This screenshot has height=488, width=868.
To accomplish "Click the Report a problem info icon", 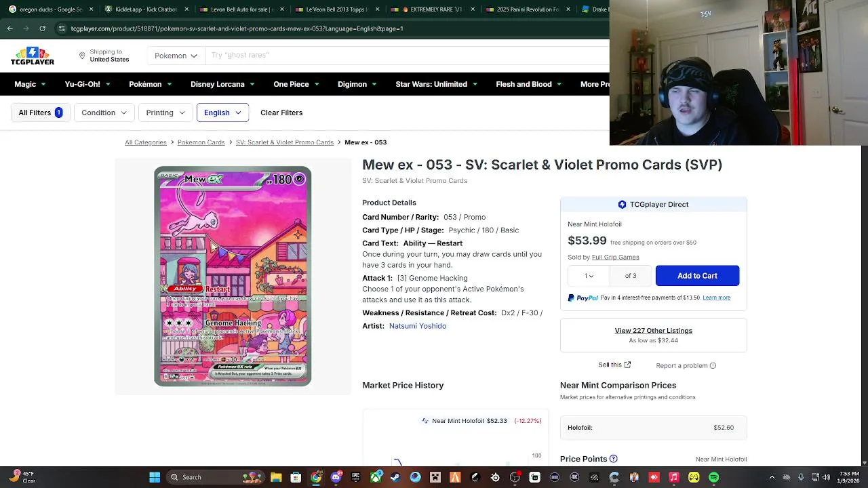I will [713, 365].
